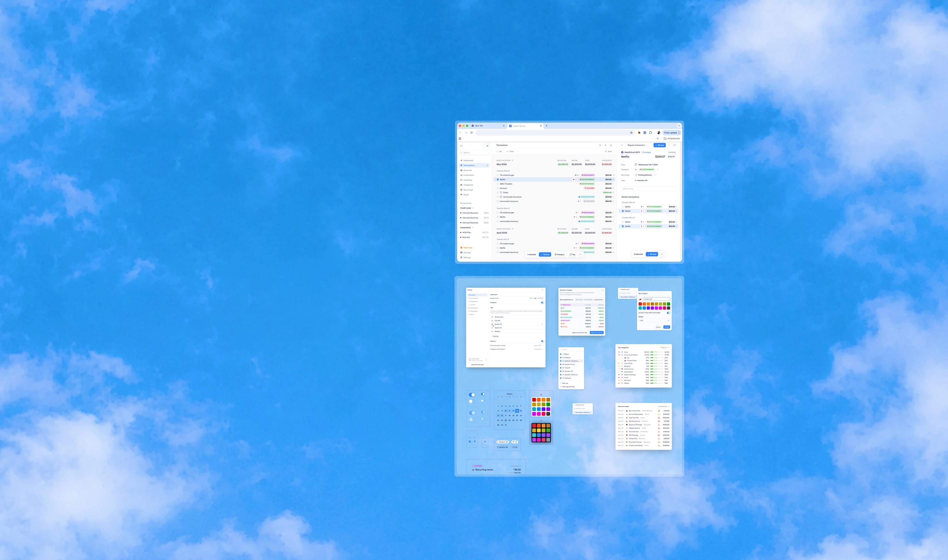Click the export icon in Transactions header
Viewport: 948px width, 560px height.
tap(611, 145)
